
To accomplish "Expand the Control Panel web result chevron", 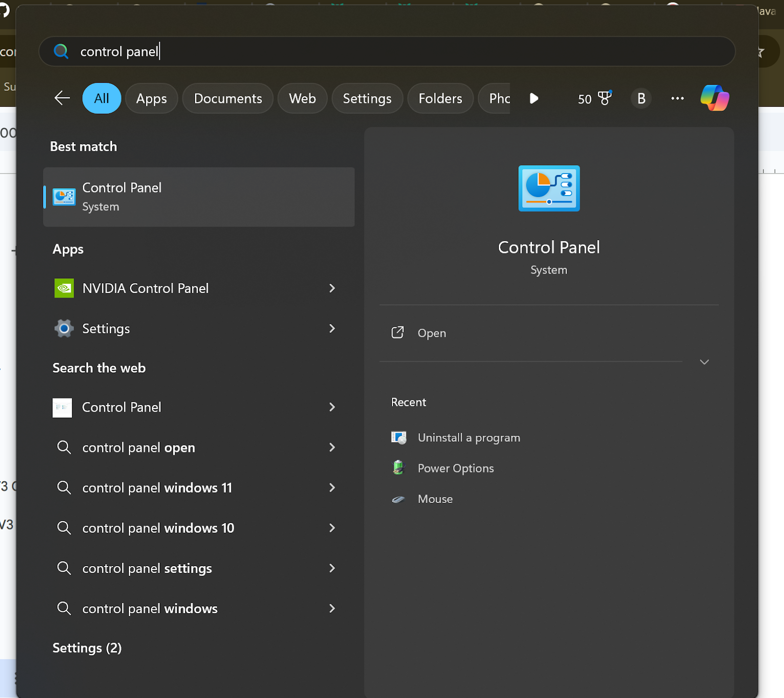I will click(332, 407).
